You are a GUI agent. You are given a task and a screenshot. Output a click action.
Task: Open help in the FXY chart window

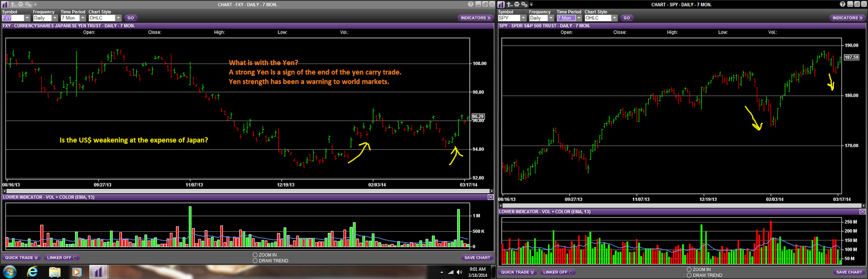coord(470,4)
